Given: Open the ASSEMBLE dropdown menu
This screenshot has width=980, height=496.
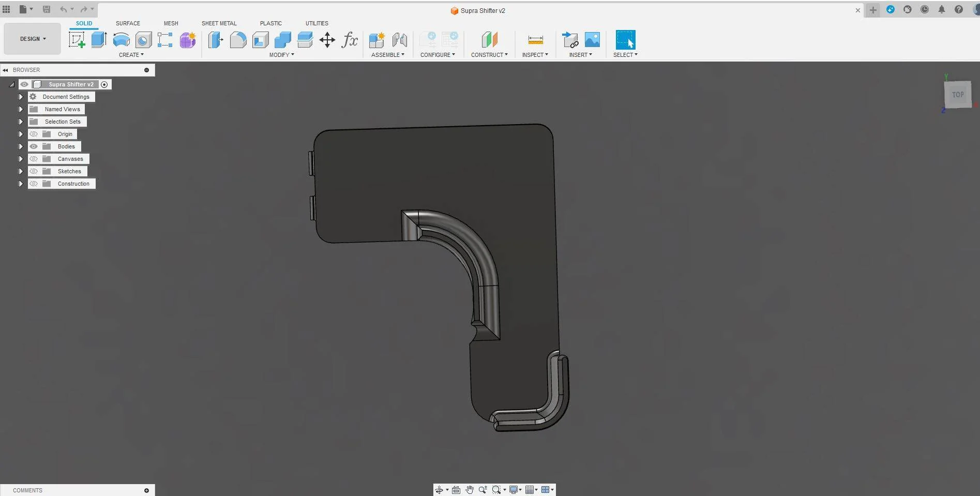Looking at the screenshot, I should click(x=388, y=55).
